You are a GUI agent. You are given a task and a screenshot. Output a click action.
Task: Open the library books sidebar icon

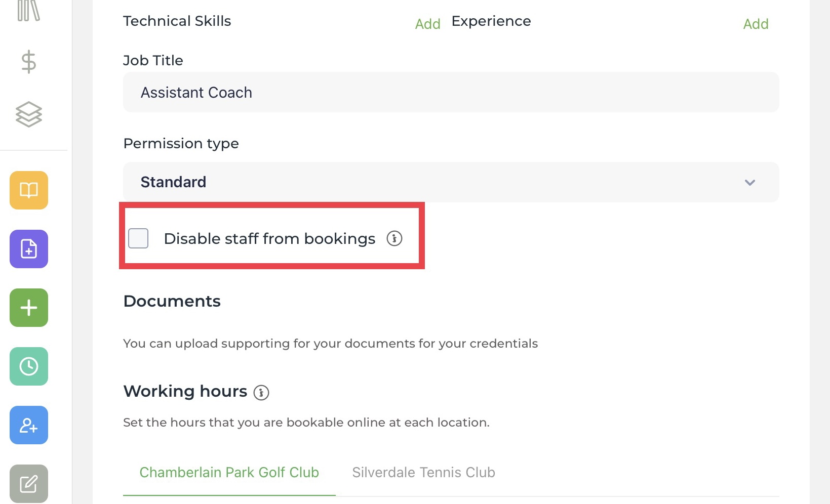(x=28, y=10)
